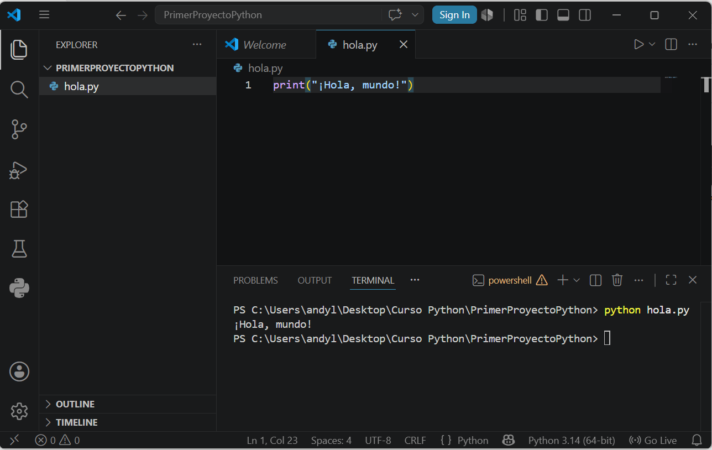Toggle primary side bar visibility
The image size is (712, 450).
tap(541, 15)
